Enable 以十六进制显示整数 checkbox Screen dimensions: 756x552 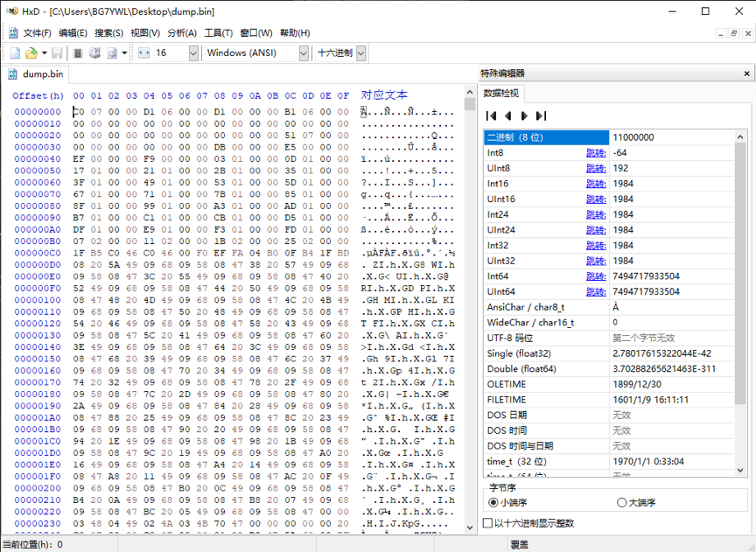[528, 523]
